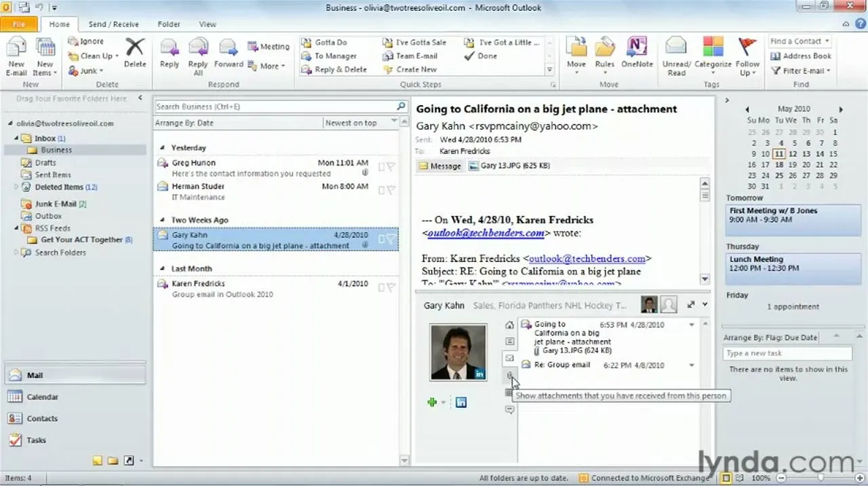Viewport: 868px width, 486px height.
Task: Switch to Tasks view
Action: tap(75, 440)
